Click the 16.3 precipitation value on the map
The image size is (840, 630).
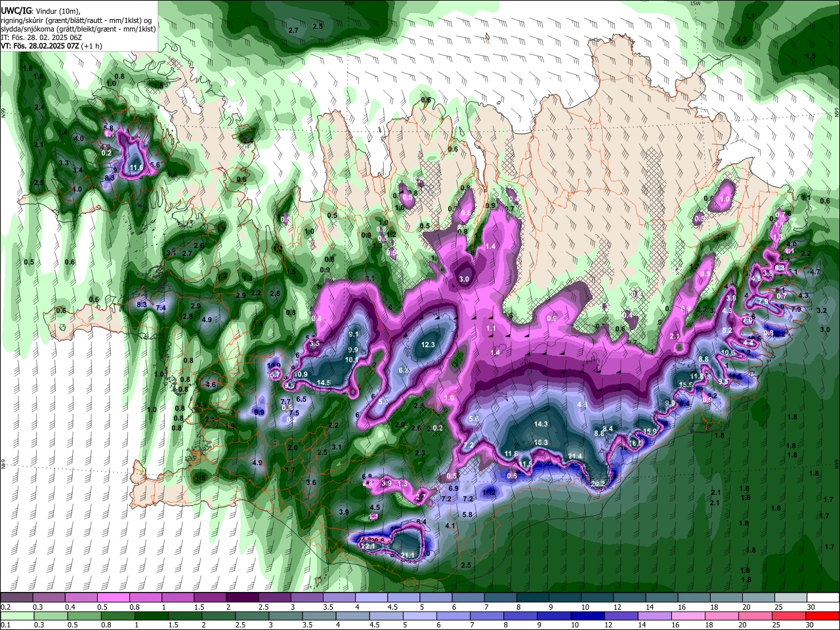541,443
